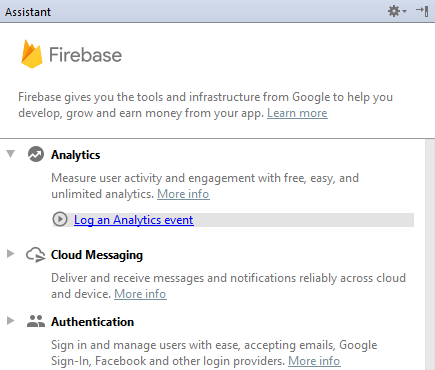Open the Assistant panel gear settings menu
Viewport: 435px width, 370px height.
[397, 11]
